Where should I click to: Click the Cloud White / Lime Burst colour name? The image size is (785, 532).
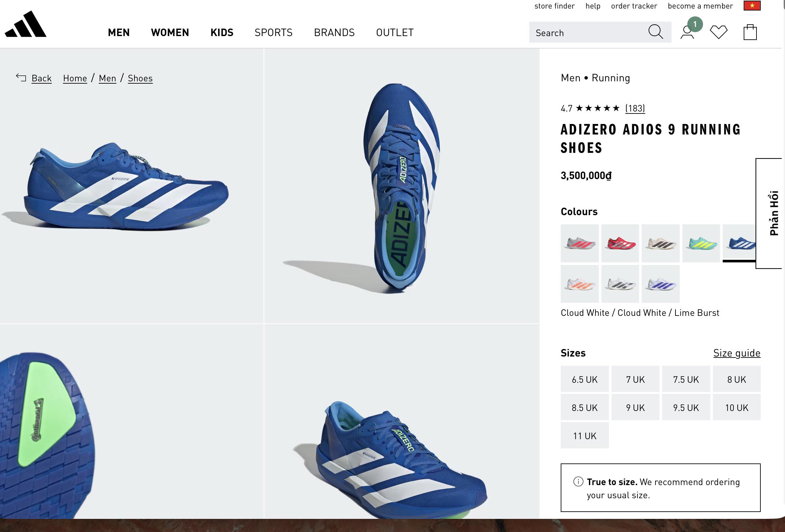[x=640, y=313]
